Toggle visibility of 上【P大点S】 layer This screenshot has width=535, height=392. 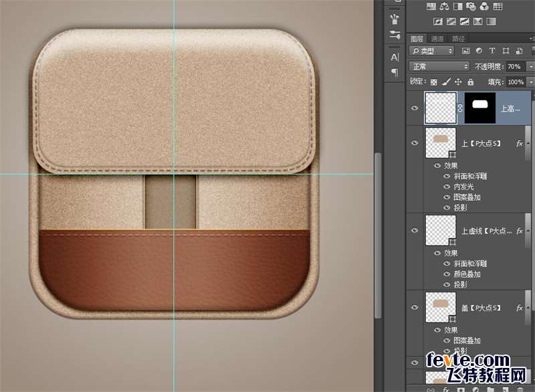pos(415,143)
